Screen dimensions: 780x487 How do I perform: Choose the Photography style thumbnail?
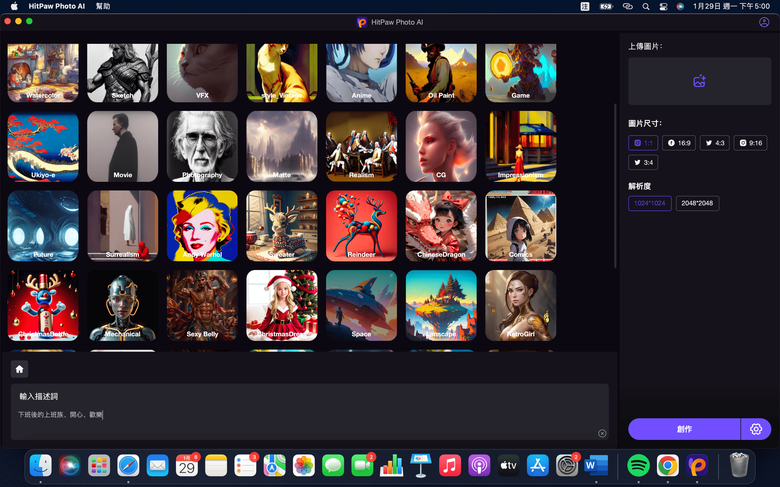tap(202, 146)
